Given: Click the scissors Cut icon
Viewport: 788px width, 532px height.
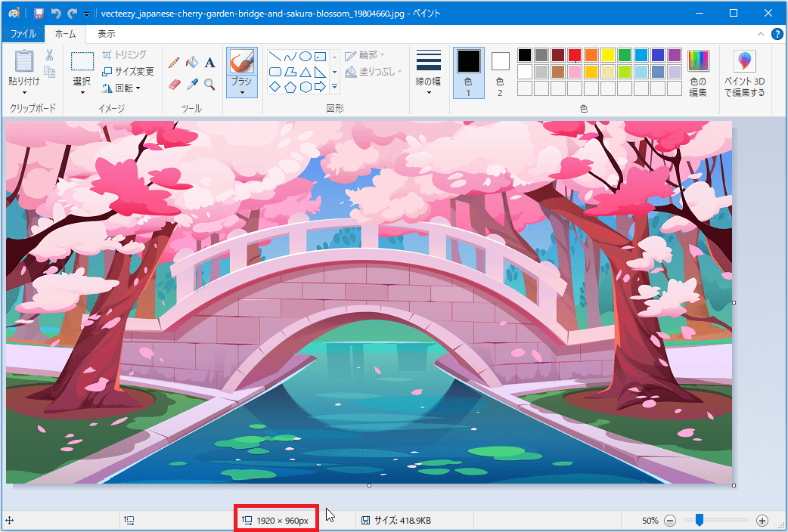Looking at the screenshot, I should [x=49, y=55].
